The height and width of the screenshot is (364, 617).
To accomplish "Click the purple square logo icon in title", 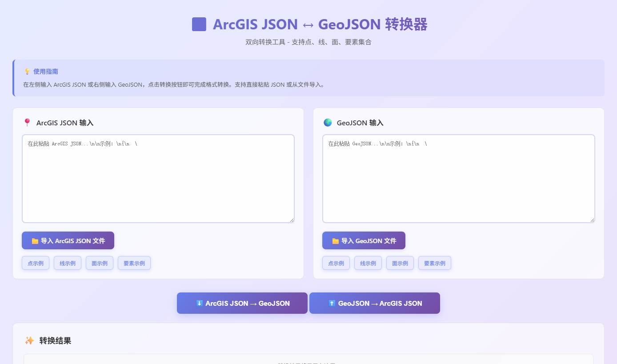I will coord(199,24).
